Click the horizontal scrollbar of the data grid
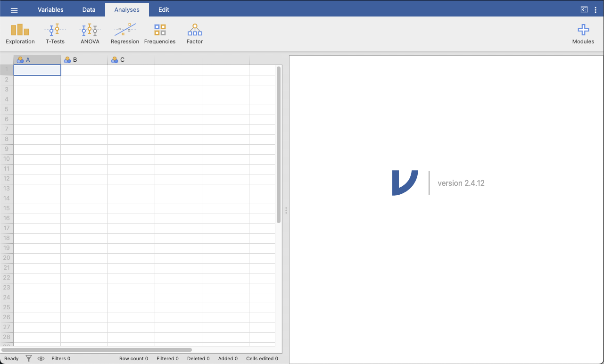Viewport: 604px width, 364px height. [x=97, y=350]
